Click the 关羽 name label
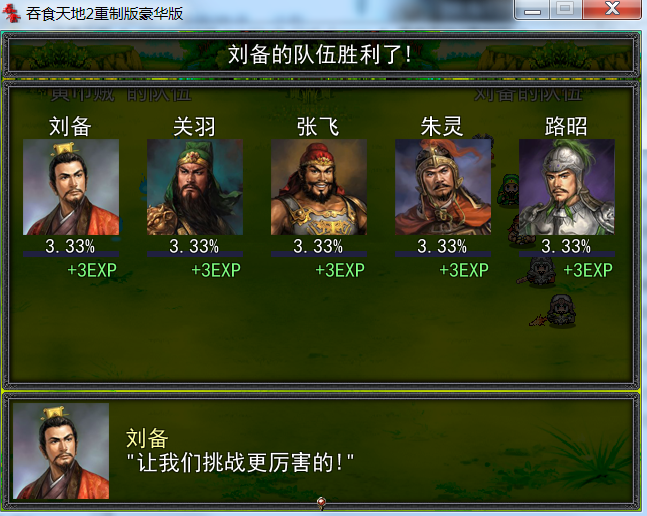Image resolution: width=647 pixels, height=516 pixels. click(194, 126)
